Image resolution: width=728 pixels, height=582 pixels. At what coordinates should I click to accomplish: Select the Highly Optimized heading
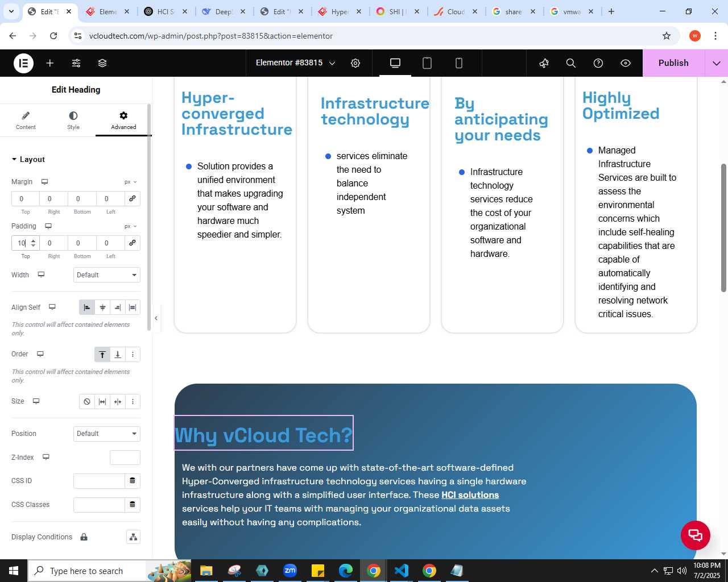tap(621, 106)
